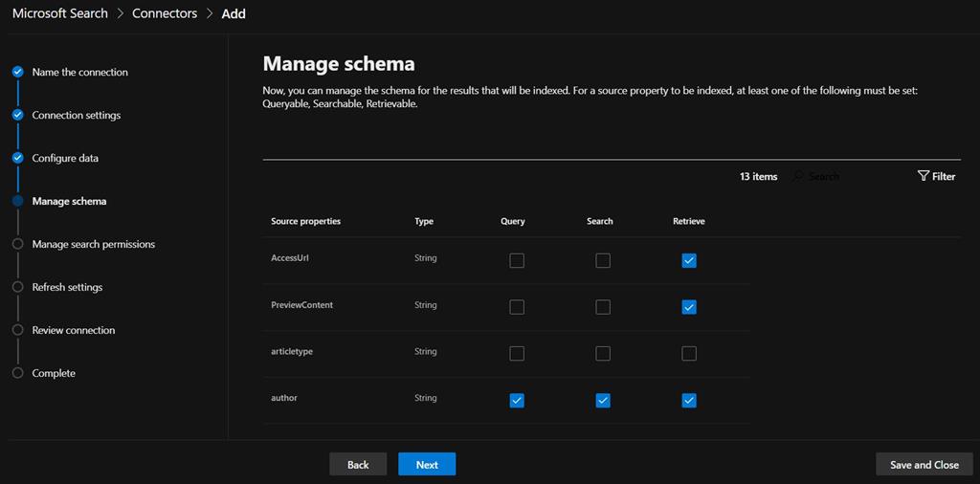The height and width of the screenshot is (484, 980).
Task: Uncheck Retrieve for PreviewContent
Action: (x=689, y=307)
